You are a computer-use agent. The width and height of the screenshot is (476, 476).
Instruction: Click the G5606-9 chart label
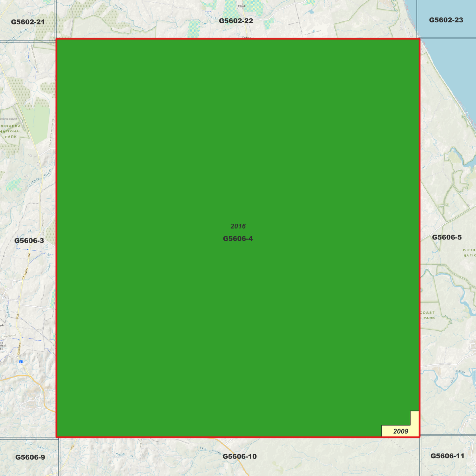pyautogui.click(x=30, y=456)
